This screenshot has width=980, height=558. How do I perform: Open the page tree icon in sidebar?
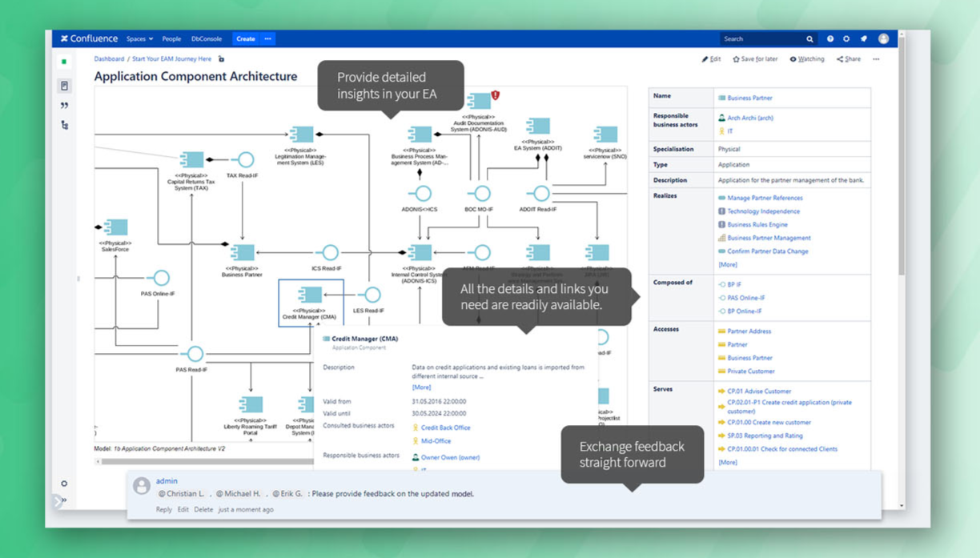pos(64,125)
